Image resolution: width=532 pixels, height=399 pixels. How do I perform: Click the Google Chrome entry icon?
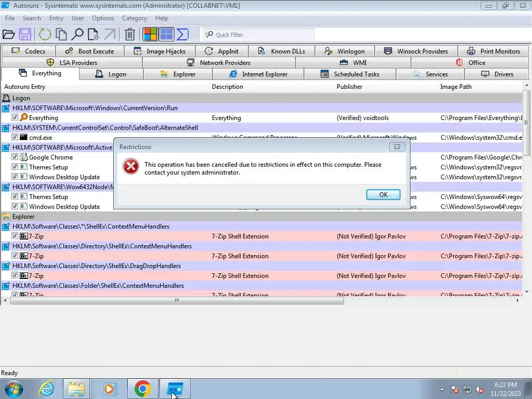tap(24, 157)
